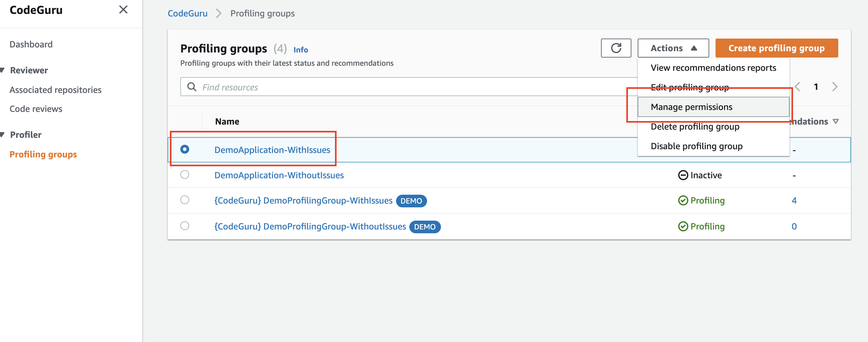The height and width of the screenshot is (342, 868).
Task: Select DemoApplication-WithoutIssues radio button
Action: [185, 175]
